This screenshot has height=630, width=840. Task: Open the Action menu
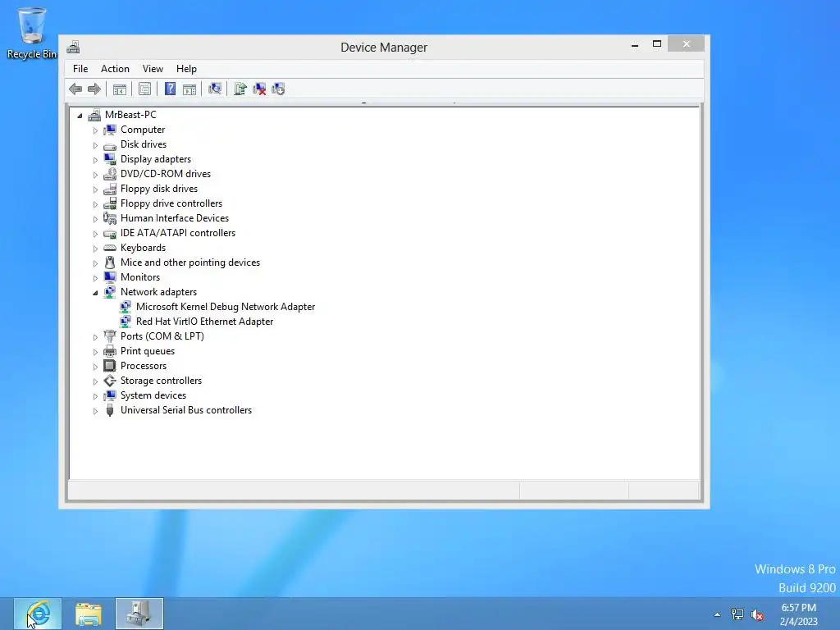click(115, 69)
